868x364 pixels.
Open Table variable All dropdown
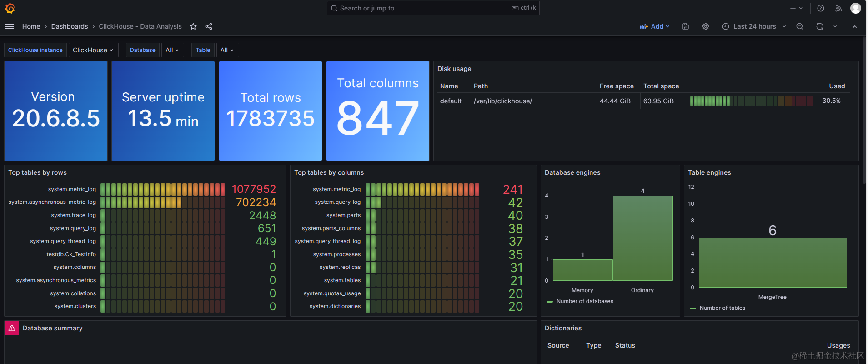(x=227, y=50)
